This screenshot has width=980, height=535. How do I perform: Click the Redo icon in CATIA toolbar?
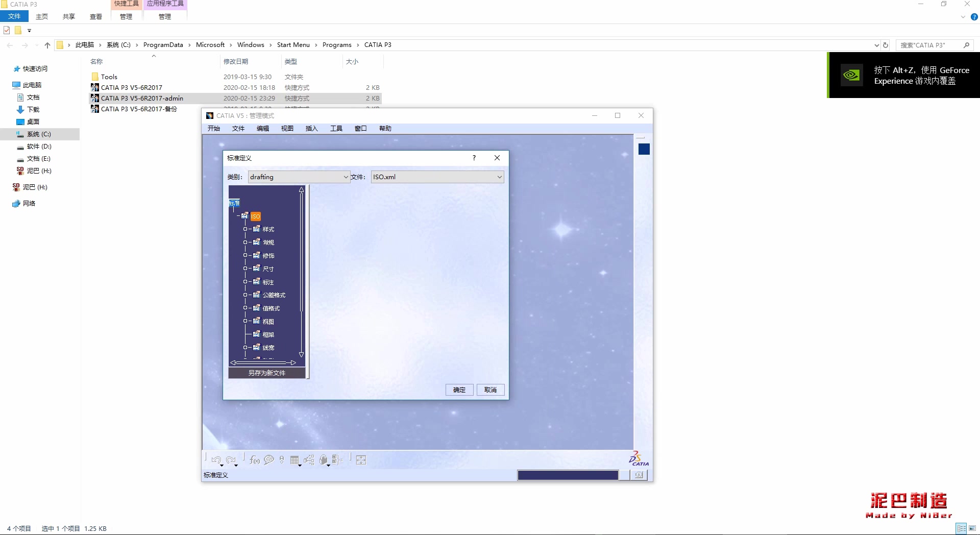(231, 459)
